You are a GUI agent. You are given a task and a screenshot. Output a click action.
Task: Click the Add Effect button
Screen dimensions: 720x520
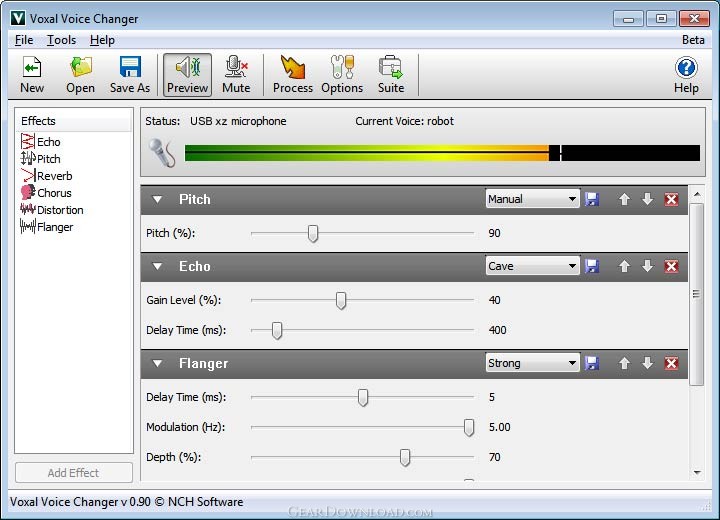click(73, 473)
